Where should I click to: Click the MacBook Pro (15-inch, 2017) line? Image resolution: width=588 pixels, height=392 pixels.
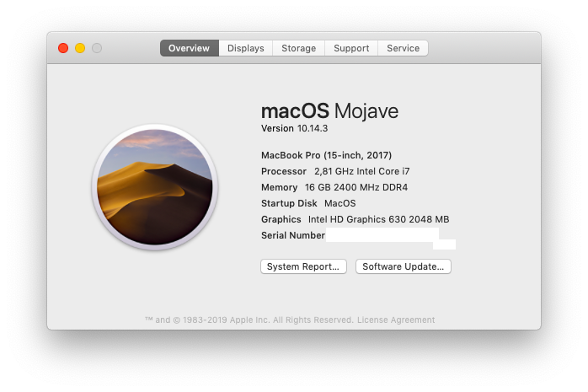pyautogui.click(x=326, y=155)
